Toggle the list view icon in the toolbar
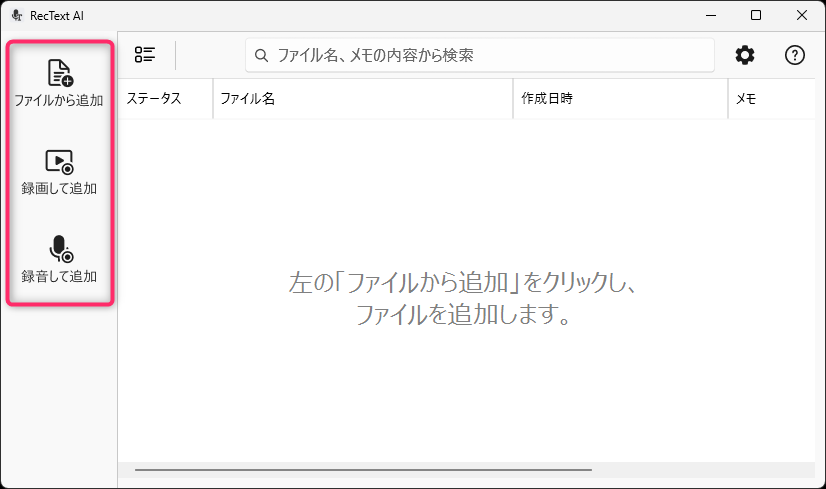The width and height of the screenshot is (826, 489). click(145, 55)
